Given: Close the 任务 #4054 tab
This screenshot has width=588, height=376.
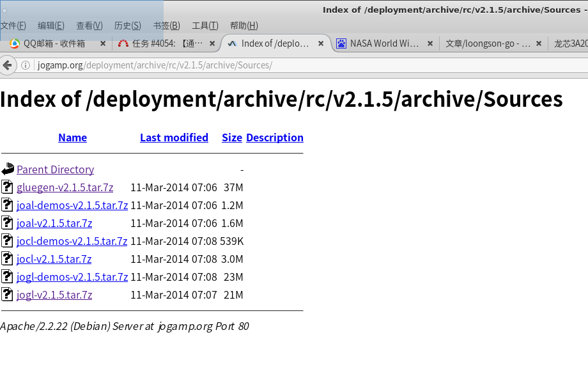Looking at the screenshot, I should [212, 43].
